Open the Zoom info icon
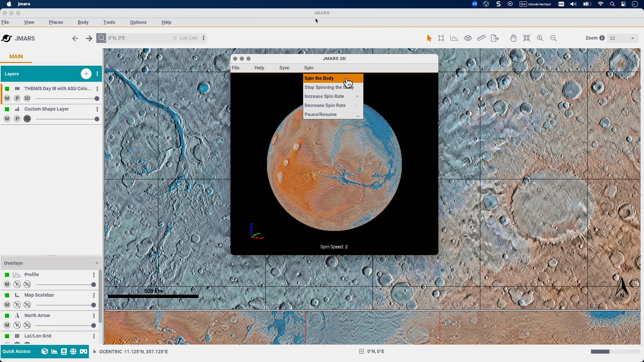 [x=602, y=38]
